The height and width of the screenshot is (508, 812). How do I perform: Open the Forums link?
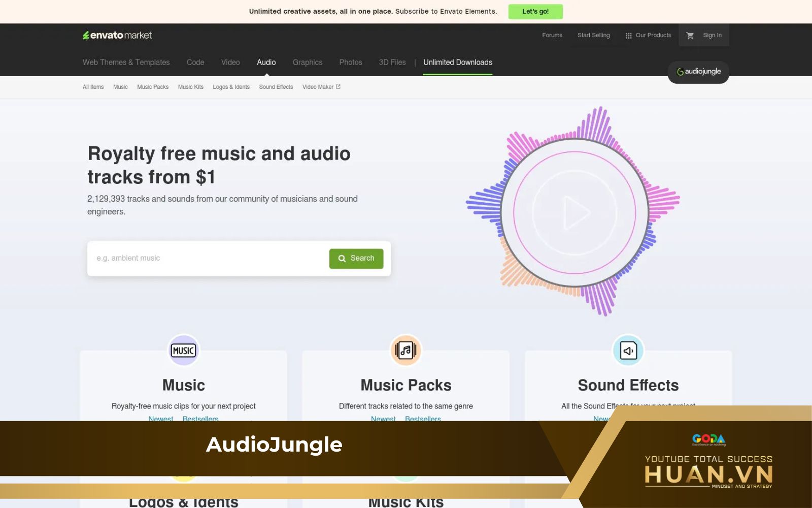click(x=552, y=35)
